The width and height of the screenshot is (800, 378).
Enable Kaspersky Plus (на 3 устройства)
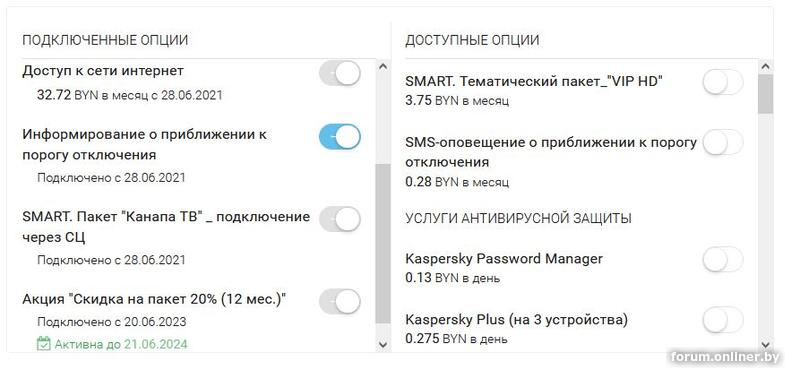tap(723, 319)
